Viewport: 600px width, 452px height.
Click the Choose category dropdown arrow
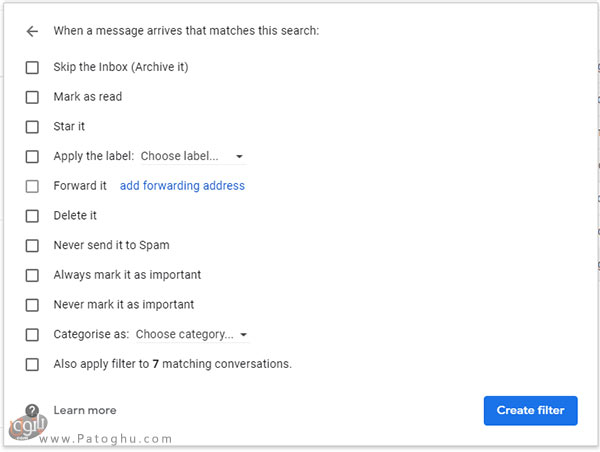point(245,335)
